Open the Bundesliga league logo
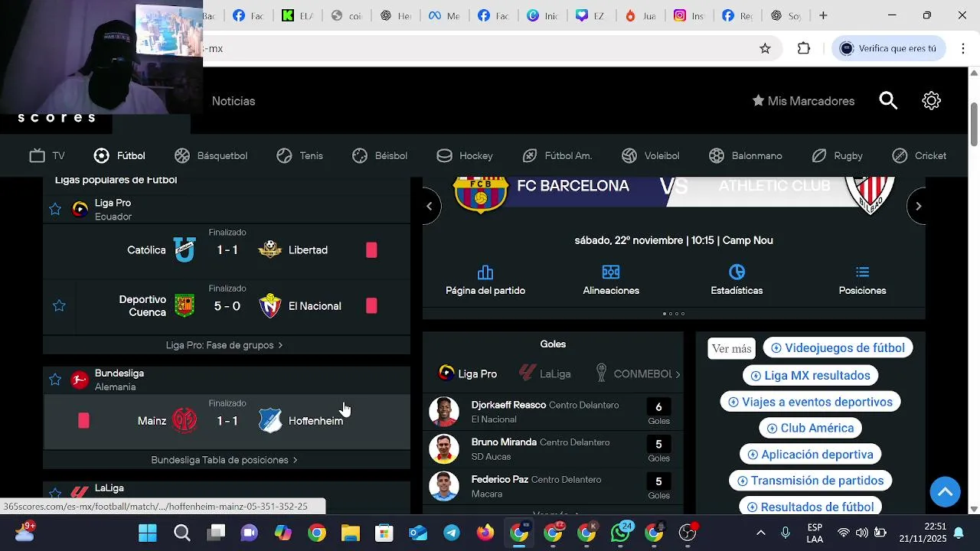This screenshot has height=551, width=980. pos(80,380)
